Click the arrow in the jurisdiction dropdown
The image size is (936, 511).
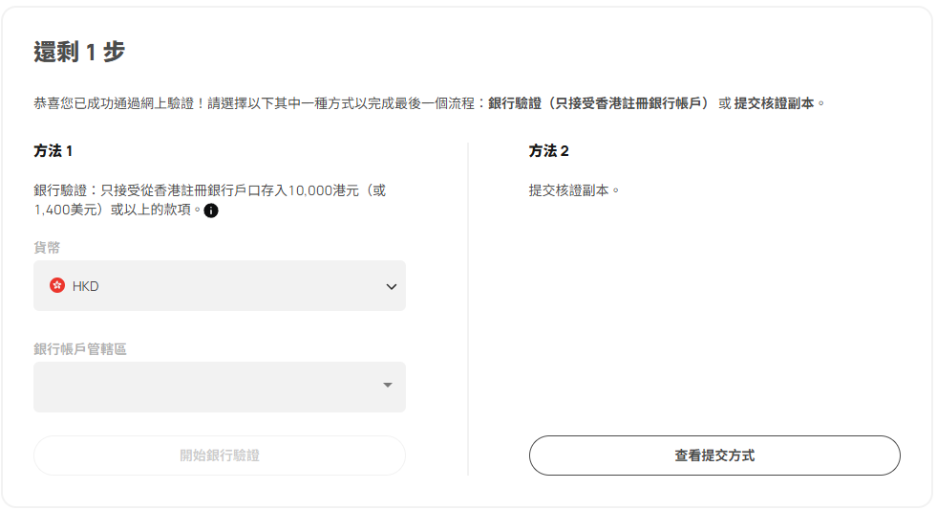388,386
